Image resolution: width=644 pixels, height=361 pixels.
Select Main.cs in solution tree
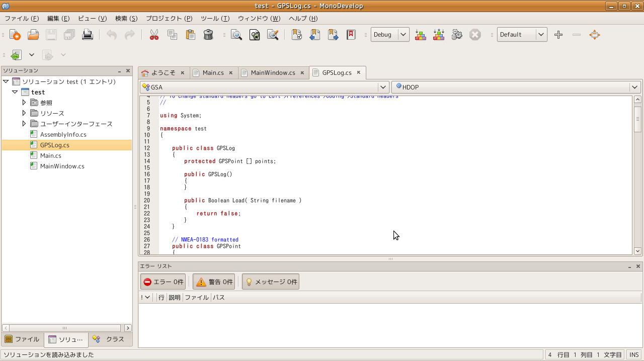pos(51,155)
